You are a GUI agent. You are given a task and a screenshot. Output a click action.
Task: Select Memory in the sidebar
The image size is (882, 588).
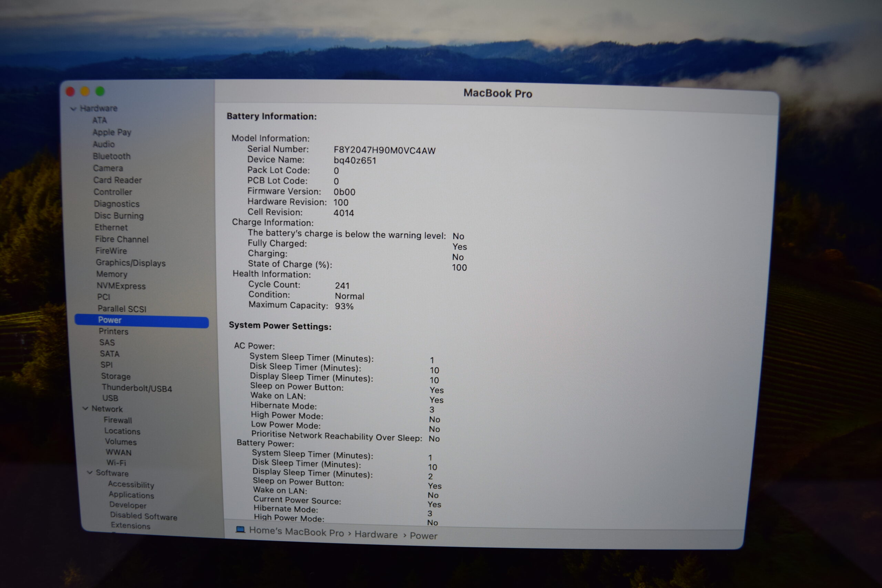[112, 274]
